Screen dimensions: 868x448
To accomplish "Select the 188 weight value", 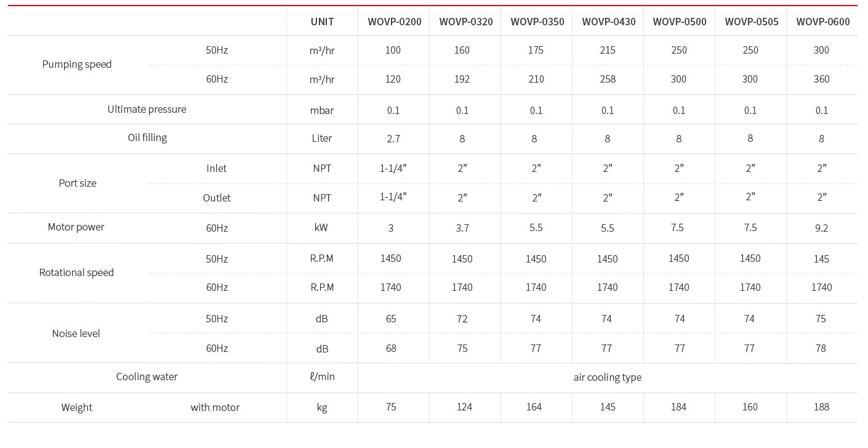I will click(x=821, y=407).
